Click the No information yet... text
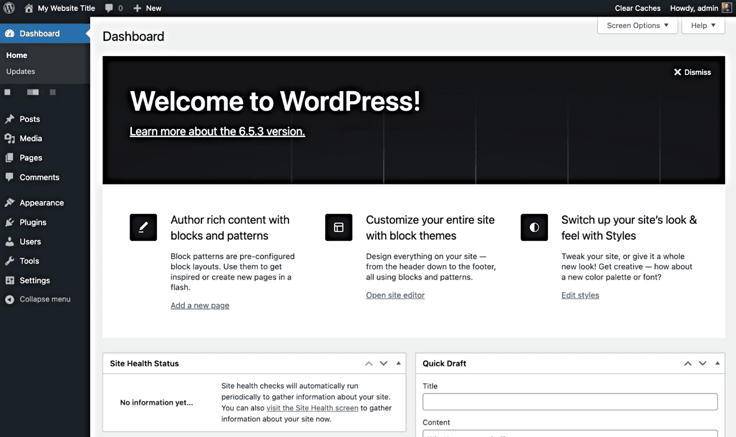 tap(156, 402)
